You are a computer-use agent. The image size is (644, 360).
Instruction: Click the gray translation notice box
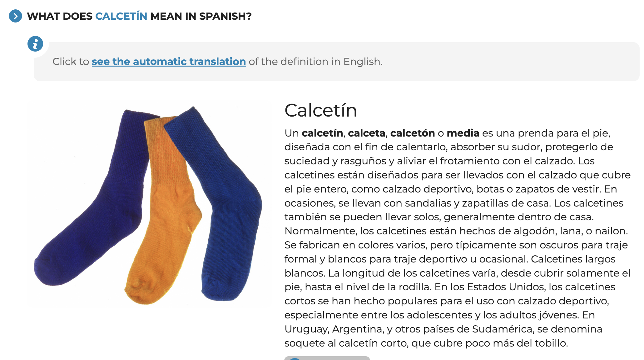pyautogui.click(x=337, y=62)
